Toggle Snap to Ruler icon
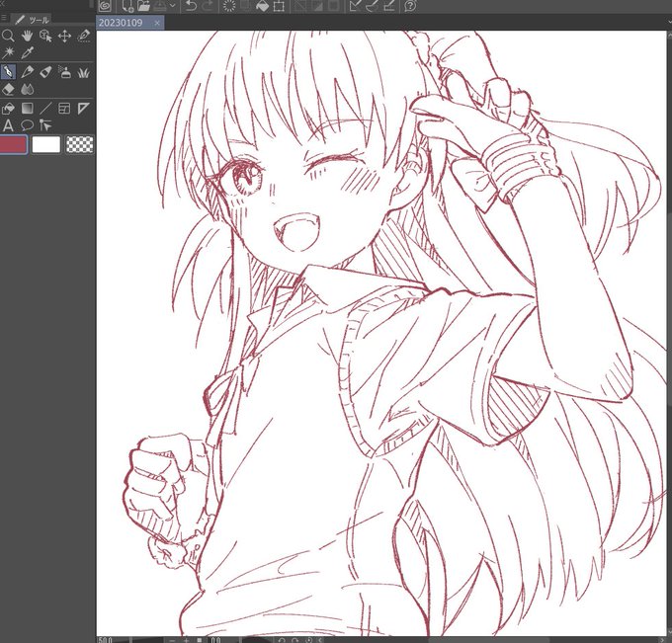 356,6
